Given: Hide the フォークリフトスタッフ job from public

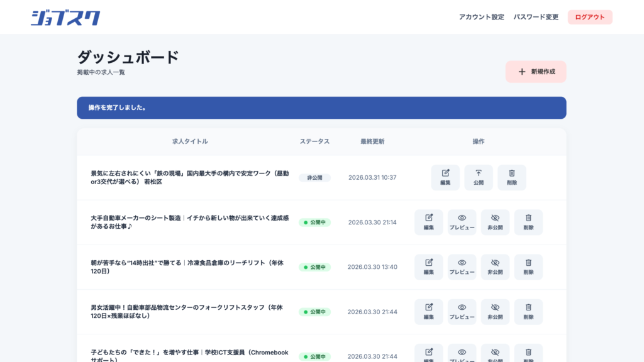Looking at the screenshot, I should [495, 312].
